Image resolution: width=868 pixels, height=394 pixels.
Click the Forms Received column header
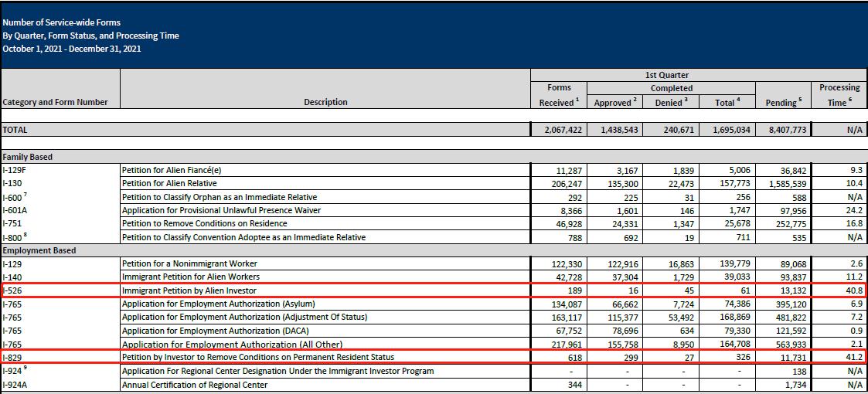[558, 95]
